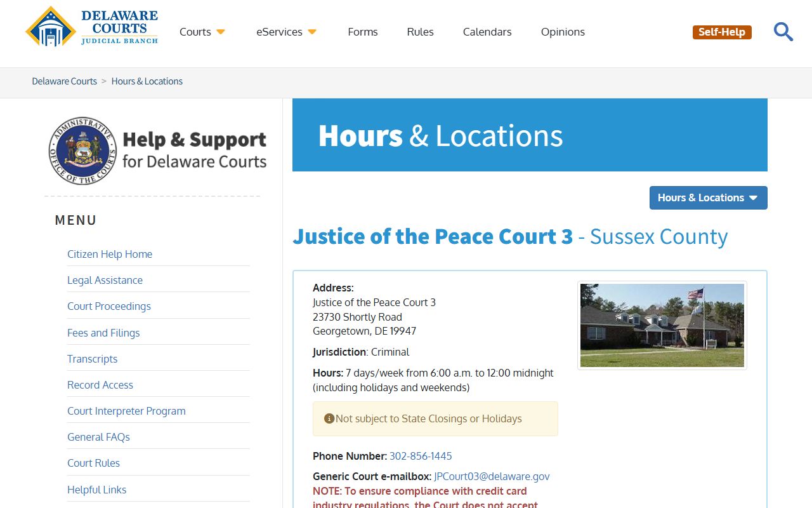Screen dimensions: 812x508
Task: Click the Delaware Courts Judicial Branch logo
Action: pos(92,27)
